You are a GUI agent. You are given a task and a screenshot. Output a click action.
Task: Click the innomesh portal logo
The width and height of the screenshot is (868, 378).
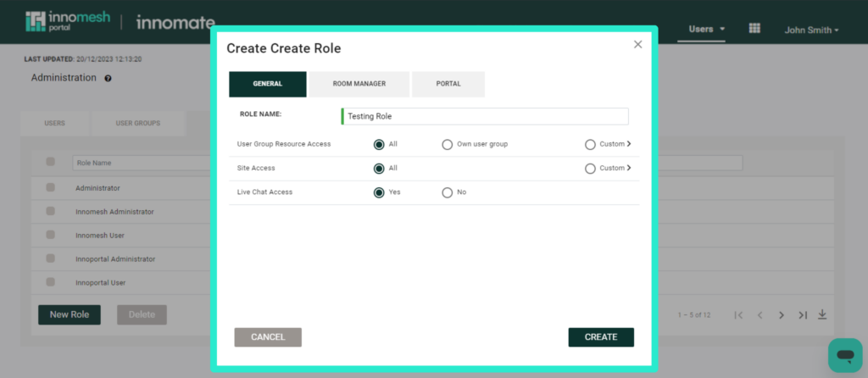point(68,21)
